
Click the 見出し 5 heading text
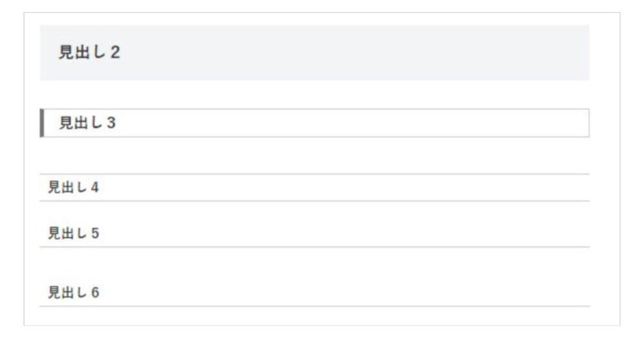(73, 233)
